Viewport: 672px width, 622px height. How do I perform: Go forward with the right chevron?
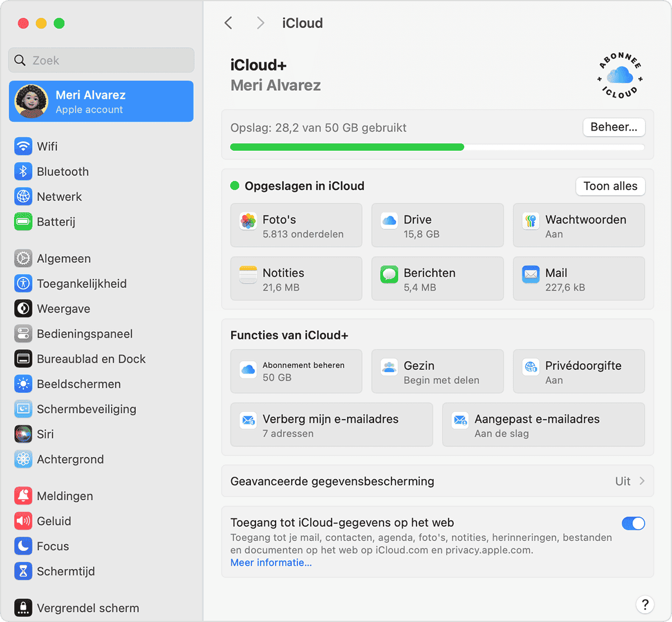tap(260, 23)
